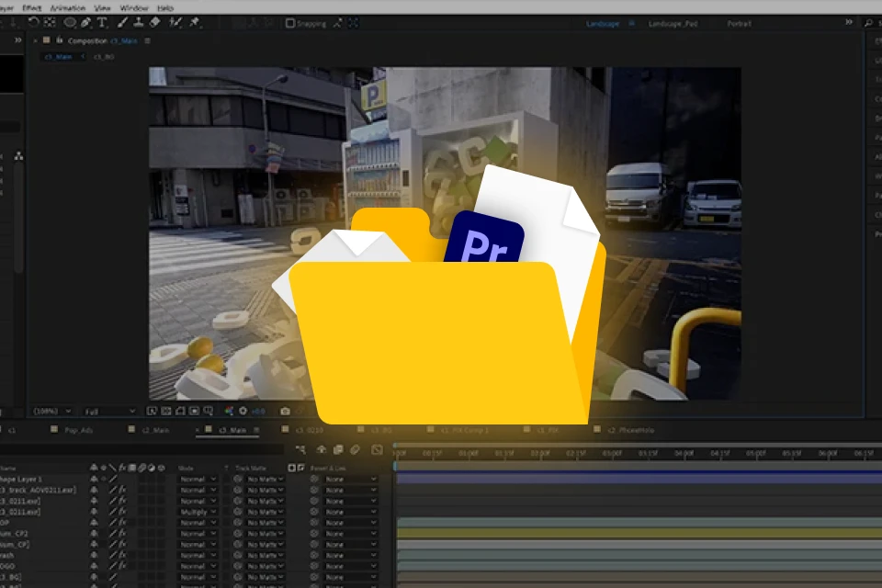Click c3_Main in the composition breadcrumb
This screenshot has width=882, height=588.
click(x=58, y=57)
